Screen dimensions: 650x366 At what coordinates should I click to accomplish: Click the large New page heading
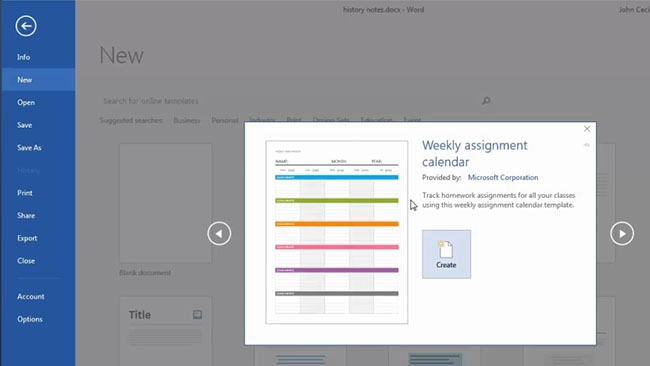click(x=121, y=56)
